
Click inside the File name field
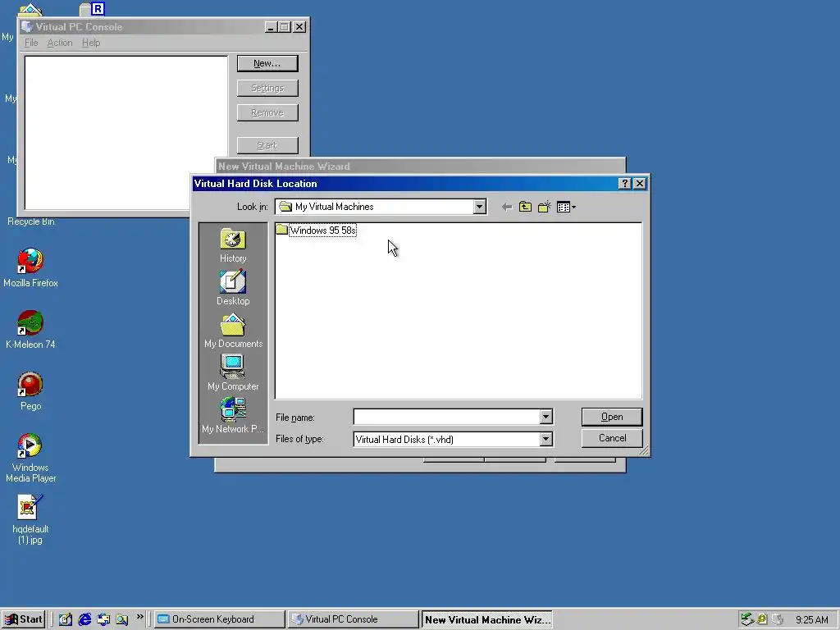pos(446,417)
